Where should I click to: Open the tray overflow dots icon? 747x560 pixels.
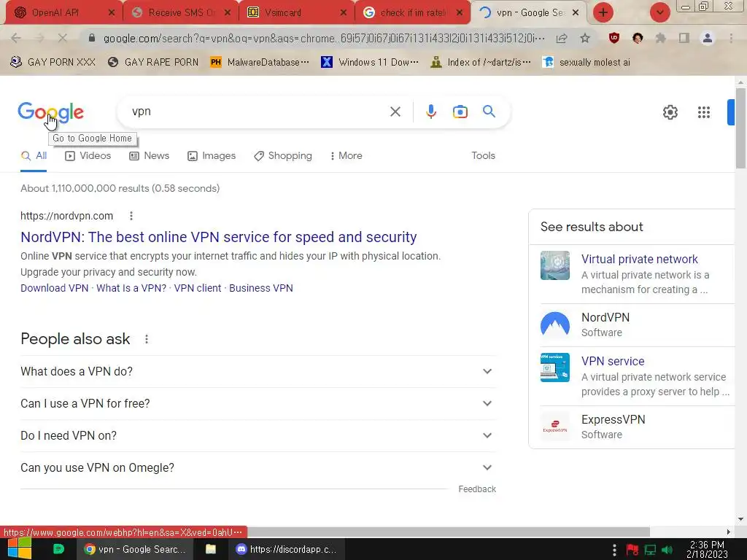click(614, 550)
